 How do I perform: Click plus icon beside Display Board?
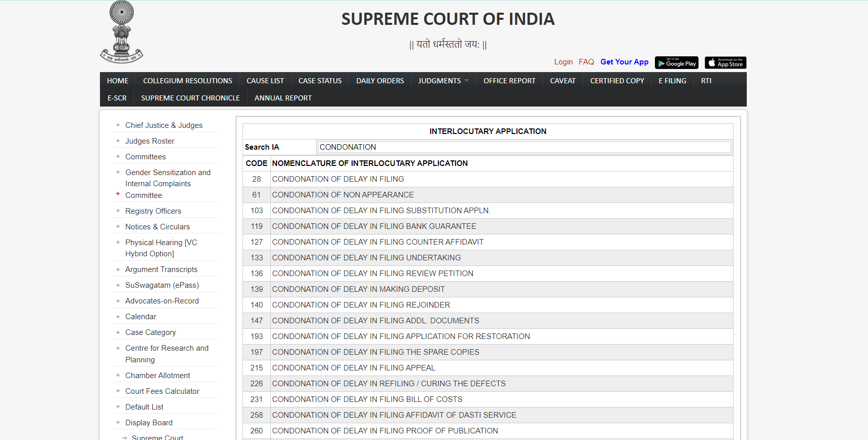118,422
